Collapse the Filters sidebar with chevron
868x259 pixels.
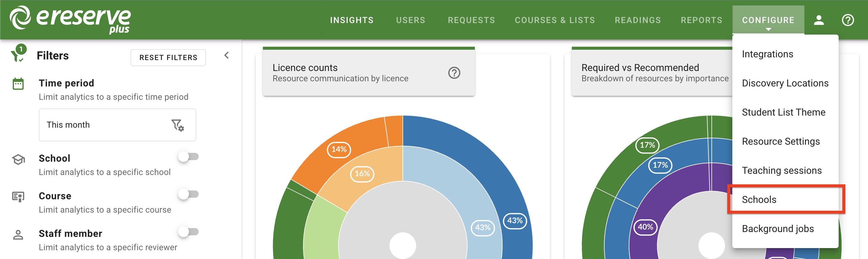pos(227,55)
